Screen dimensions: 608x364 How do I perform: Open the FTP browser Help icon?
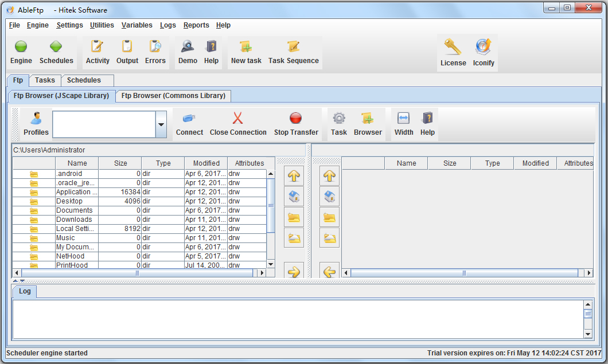coord(427,118)
